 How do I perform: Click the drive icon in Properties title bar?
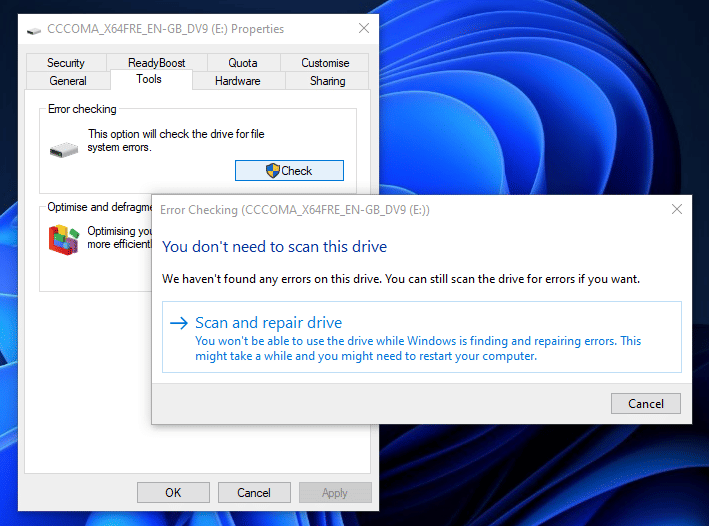click(x=34, y=31)
